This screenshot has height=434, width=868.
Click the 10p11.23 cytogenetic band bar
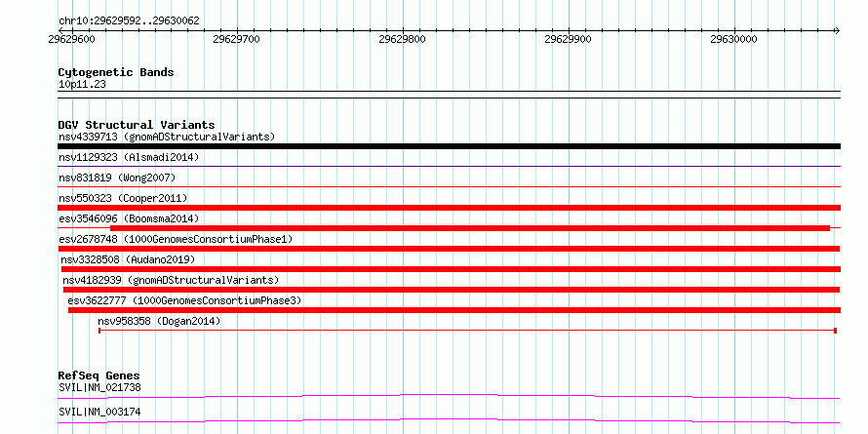click(449, 95)
